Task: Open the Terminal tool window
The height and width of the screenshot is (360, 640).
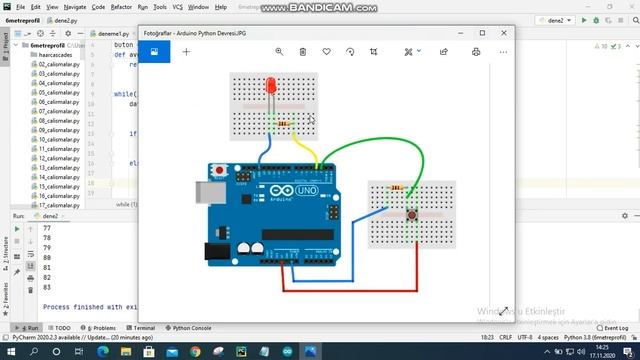Action: [140, 328]
